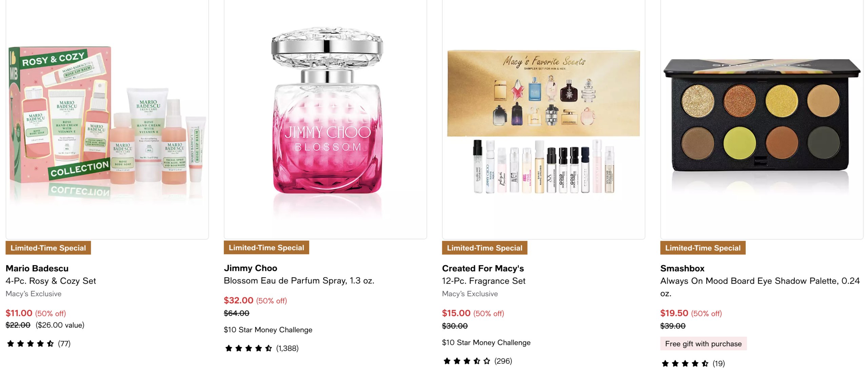Click the star rating for 12-Pc. Fragrance Set
This screenshot has height=373, width=868.
[467, 360]
